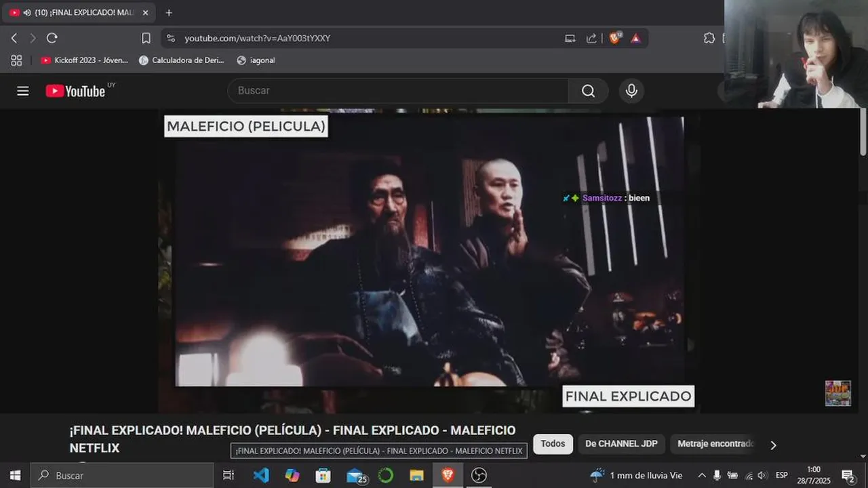Start voice search with the microphone
The width and height of the screenshot is (868, 488).
click(x=631, y=91)
